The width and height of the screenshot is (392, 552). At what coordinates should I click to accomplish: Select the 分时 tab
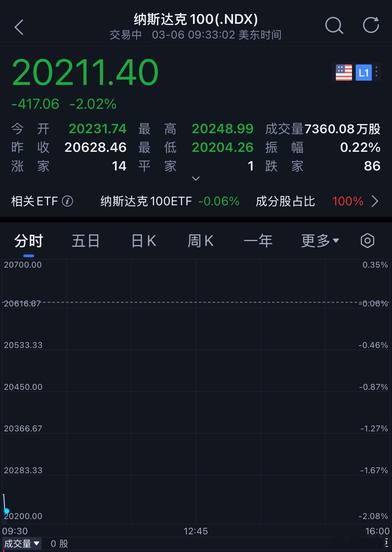[x=29, y=241]
